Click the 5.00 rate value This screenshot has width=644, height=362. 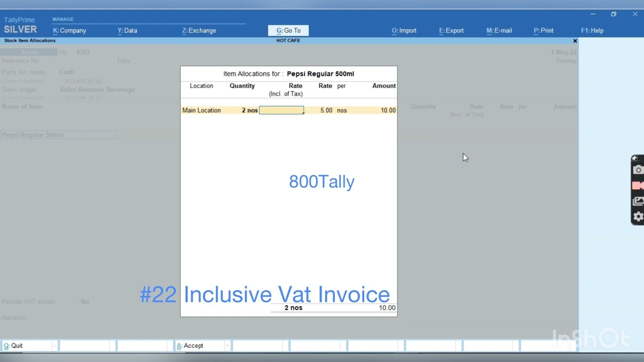[x=326, y=110]
